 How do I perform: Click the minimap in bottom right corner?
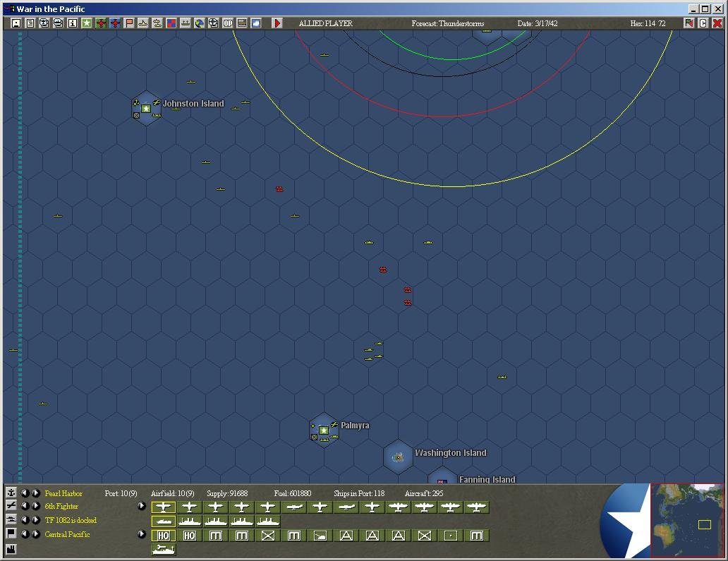pyautogui.click(x=687, y=520)
